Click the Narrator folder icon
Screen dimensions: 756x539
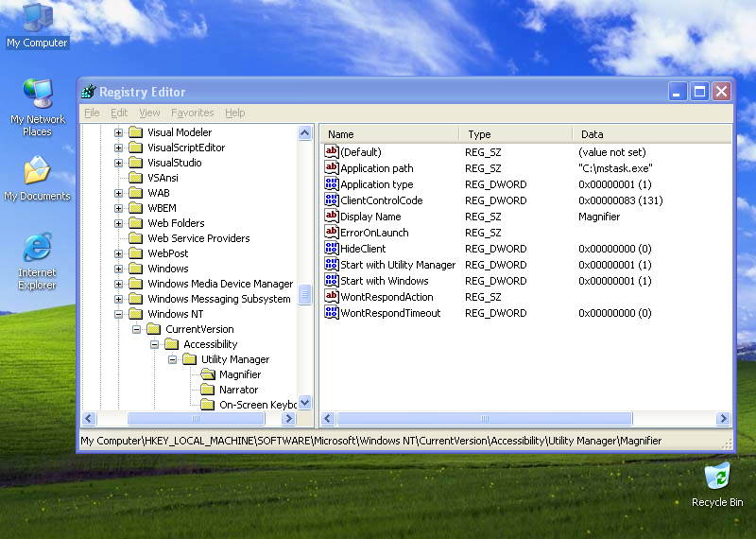[207, 390]
